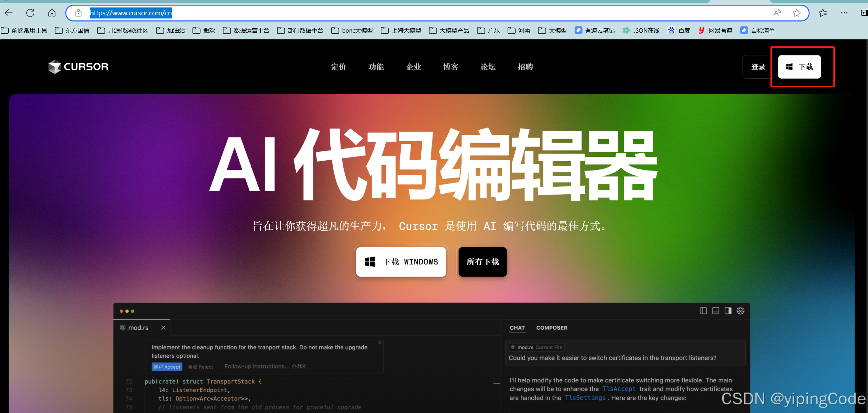Open the browser home page icon
Screen dimensions: 868x413
click(52, 13)
